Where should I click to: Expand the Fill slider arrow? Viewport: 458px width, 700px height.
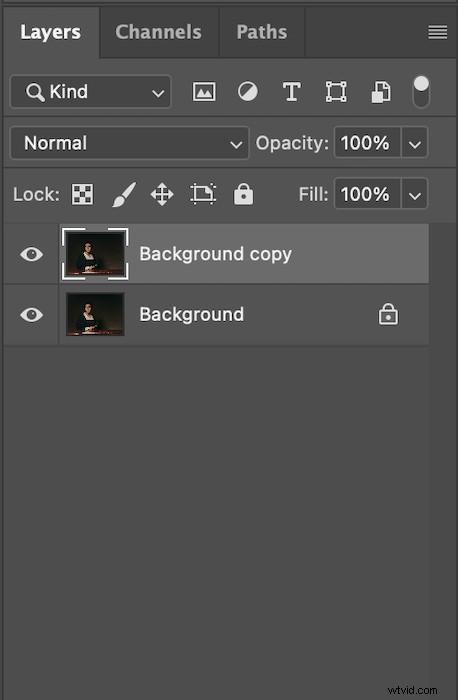pyautogui.click(x=415, y=194)
